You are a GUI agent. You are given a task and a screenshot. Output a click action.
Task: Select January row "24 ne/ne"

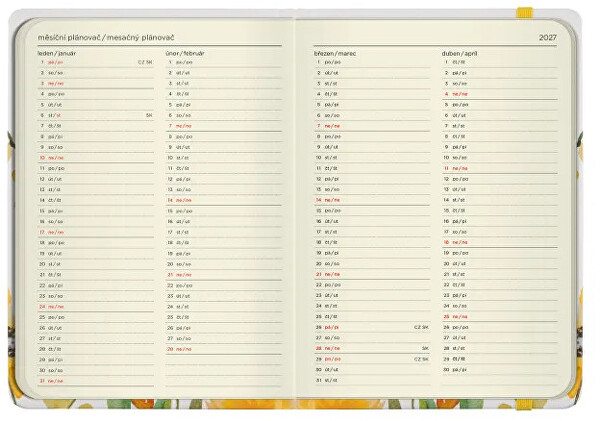tap(96, 307)
